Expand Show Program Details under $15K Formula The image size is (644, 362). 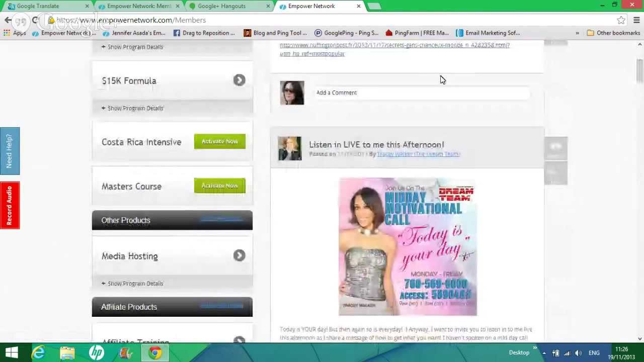pos(132,108)
